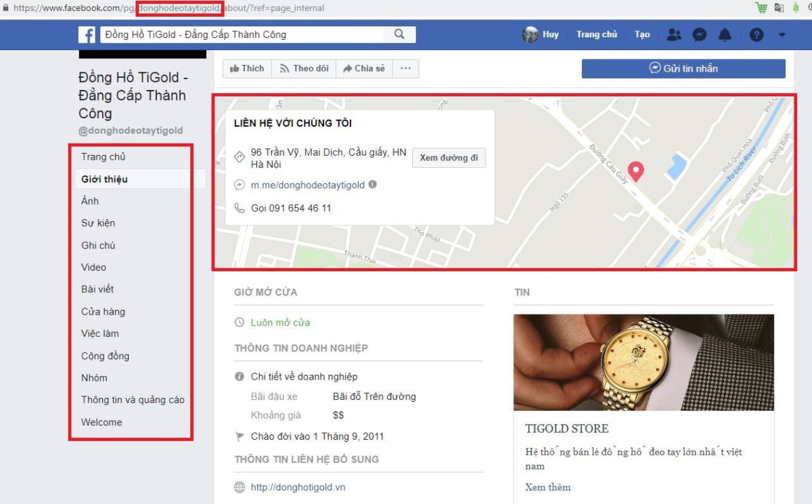Click Xem đường đi button

449,158
